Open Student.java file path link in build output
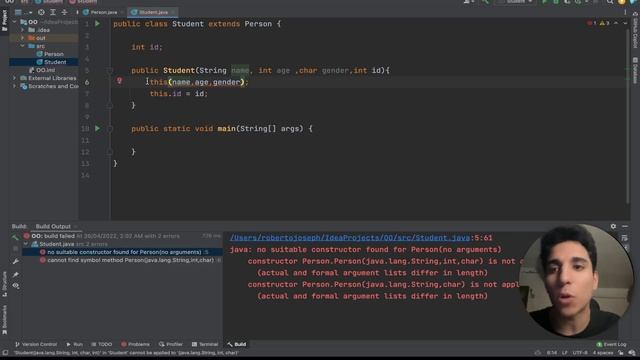The image size is (640, 360). point(350,238)
